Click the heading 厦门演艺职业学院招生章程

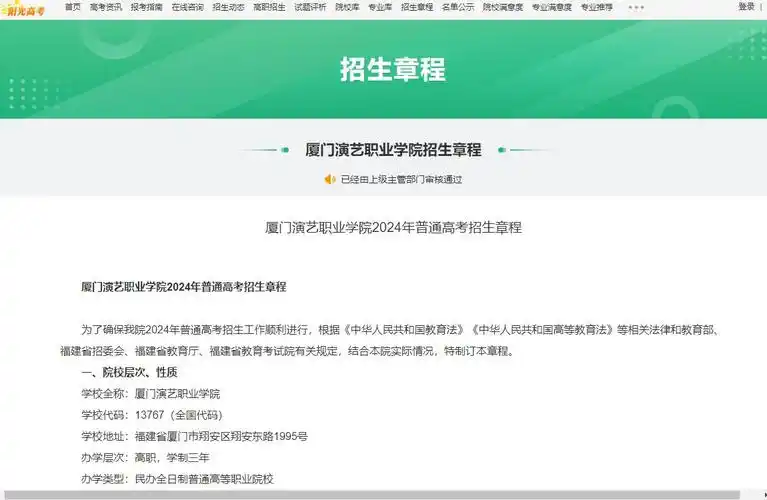(393, 150)
